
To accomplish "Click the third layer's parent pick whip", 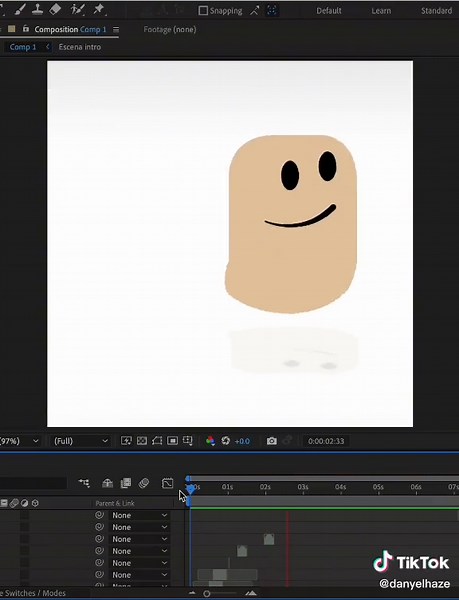I will coord(99,539).
